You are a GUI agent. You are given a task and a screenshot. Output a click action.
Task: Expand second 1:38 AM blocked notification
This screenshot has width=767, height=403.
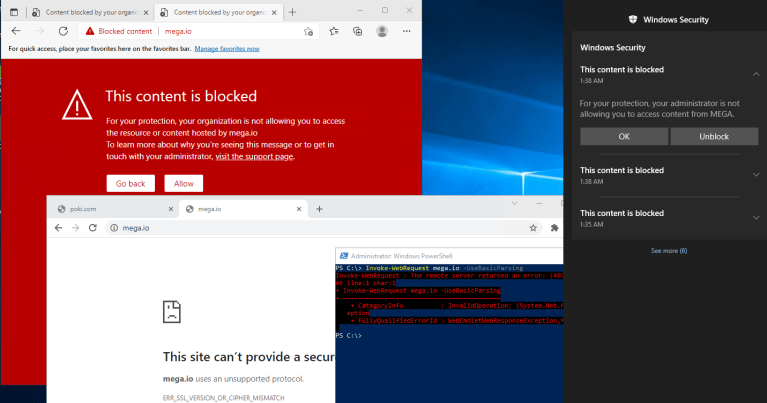coord(756,175)
